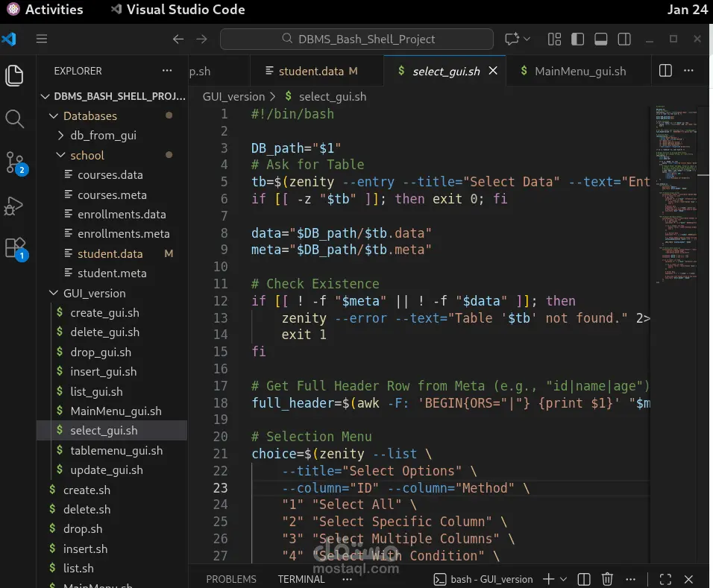The height and width of the screenshot is (588, 713).
Task: Split the editor using the split icon
Action: (665, 70)
